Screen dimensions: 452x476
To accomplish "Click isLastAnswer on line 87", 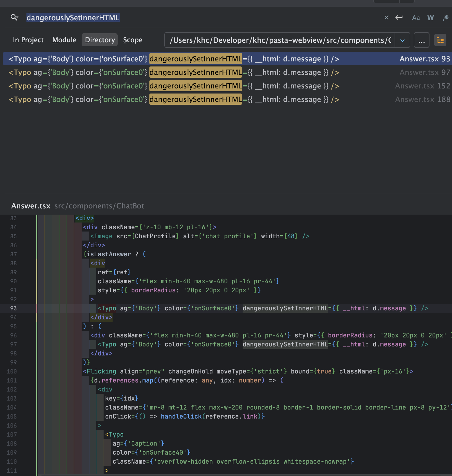I will point(109,254).
